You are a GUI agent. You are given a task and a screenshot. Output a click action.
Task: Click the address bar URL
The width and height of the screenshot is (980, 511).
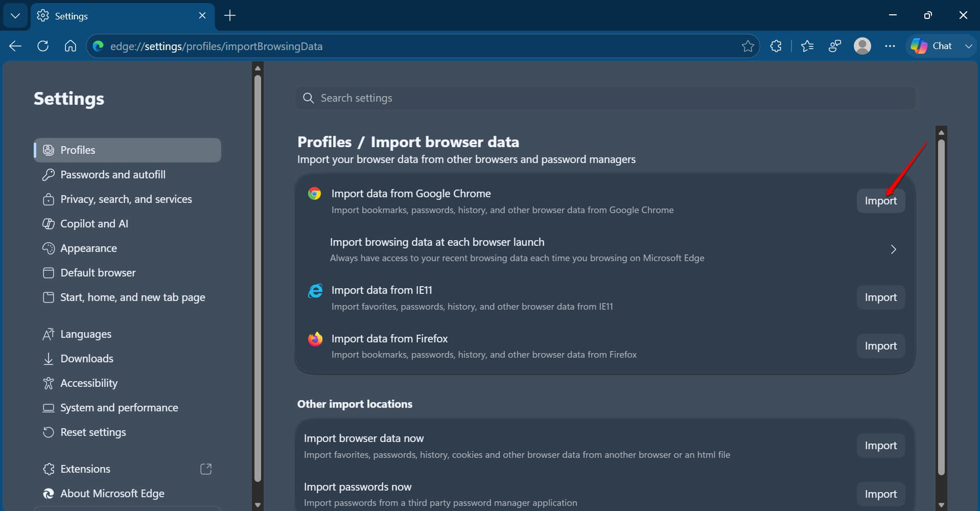(216, 47)
